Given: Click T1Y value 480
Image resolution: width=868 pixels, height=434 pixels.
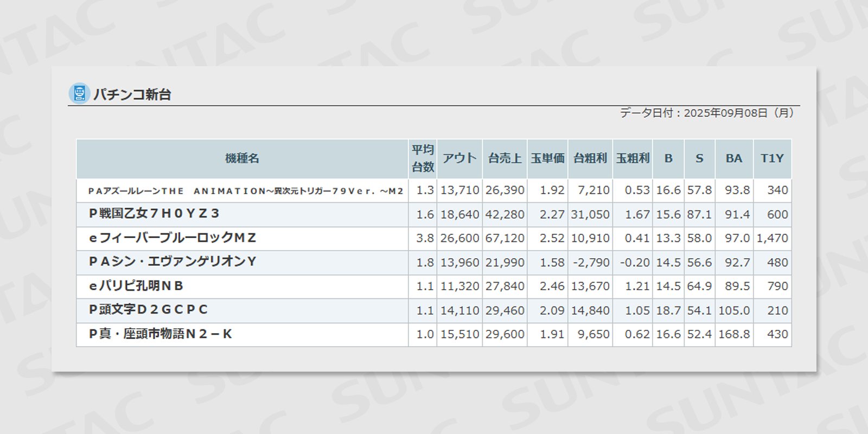Looking at the screenshot, I should pos(777,263).
